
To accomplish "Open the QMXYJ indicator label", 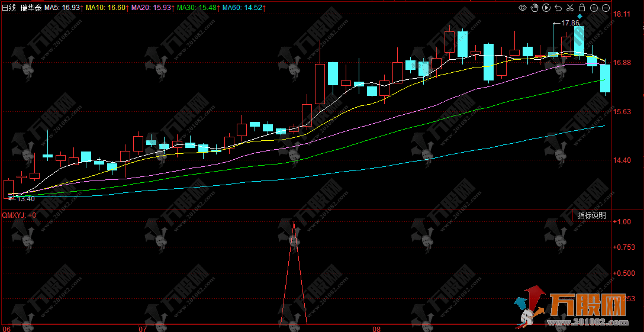I will [x=18, y=215].
